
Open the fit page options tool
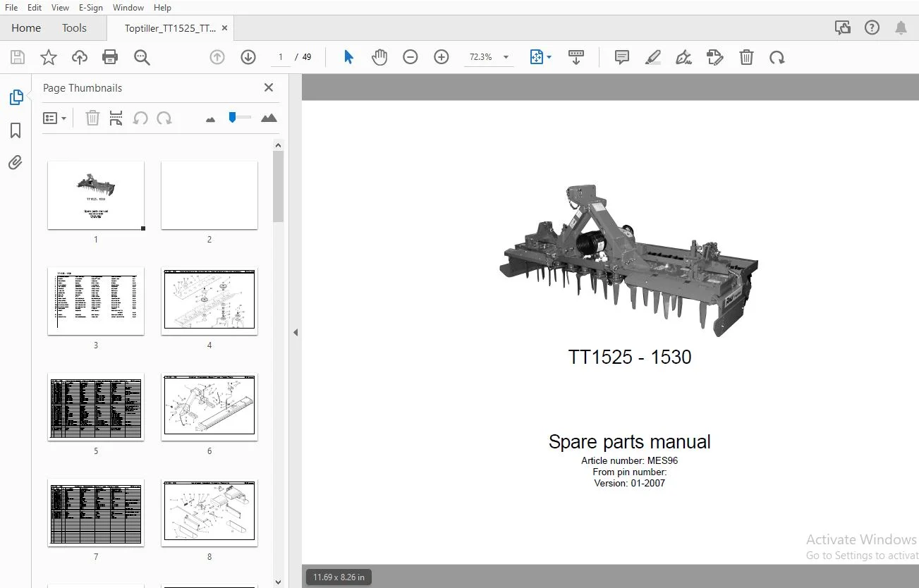click(537, 57)
